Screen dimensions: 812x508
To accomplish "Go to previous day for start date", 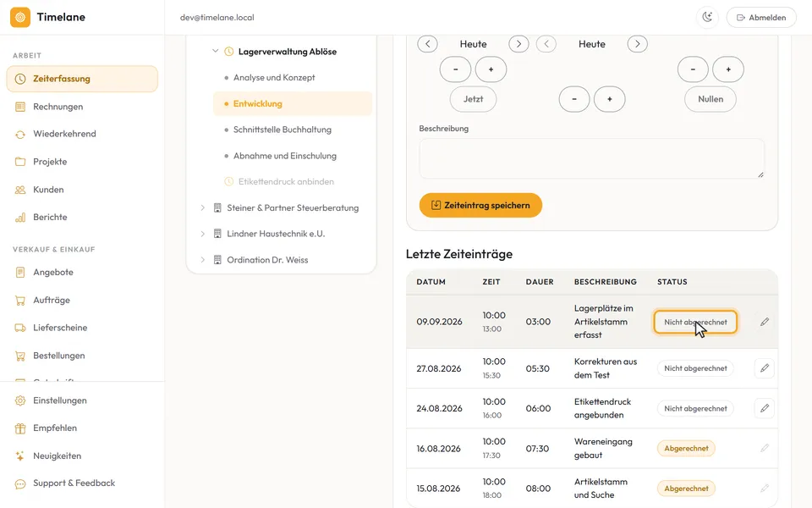I will [x=428, y=44].
